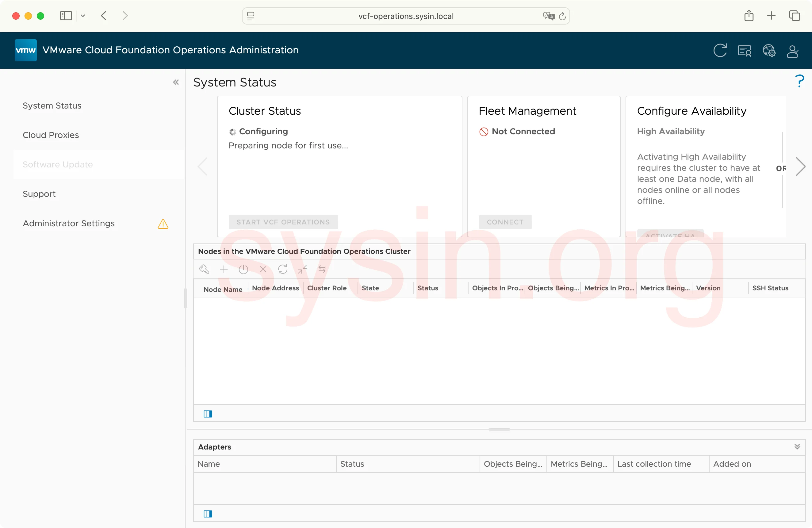Click the circular reload icon in nodes toolbar
The image size is (812, 528).
click(x=282, y=269)
